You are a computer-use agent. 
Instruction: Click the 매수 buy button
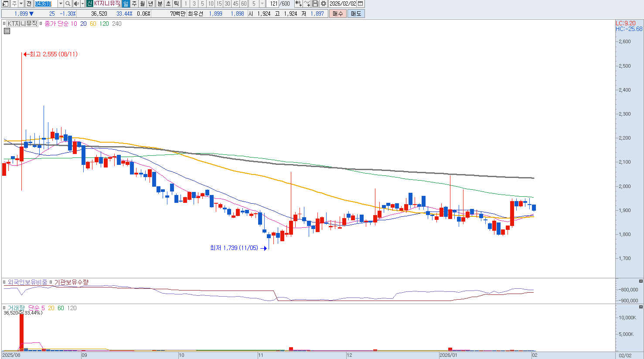click(x=337, y=14)
